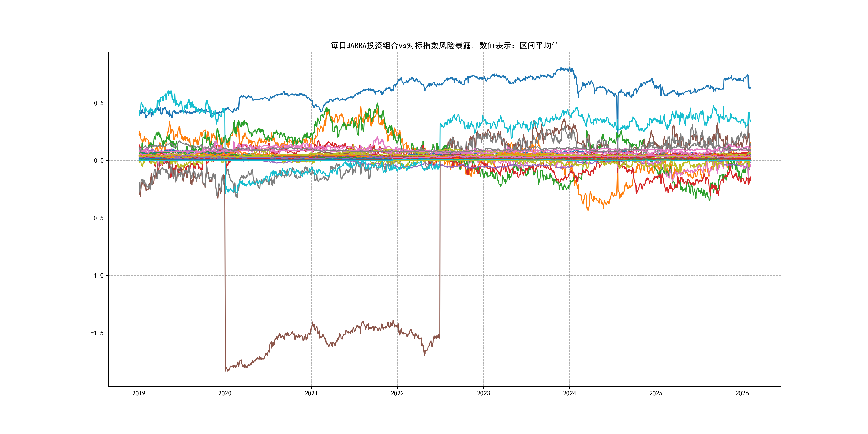The image size is (868, 434).
Task: Click the 2022 x-axis label
Action: tap(397, 393)
